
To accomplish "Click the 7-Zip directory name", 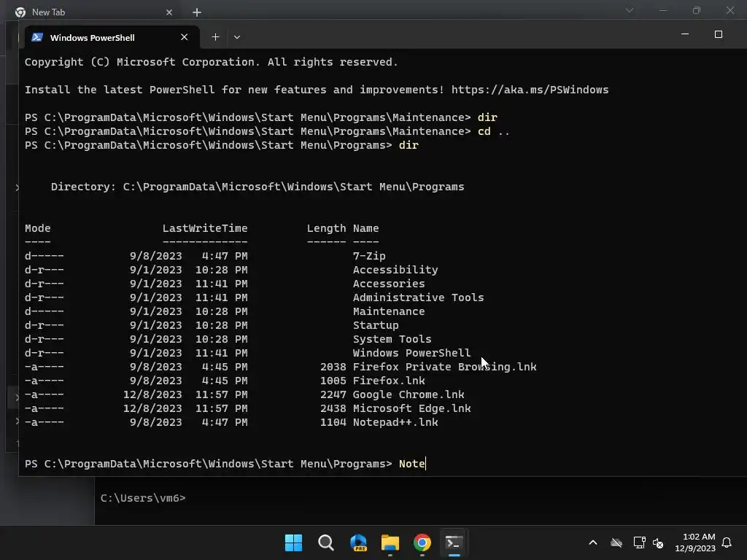I will (369, 256).
